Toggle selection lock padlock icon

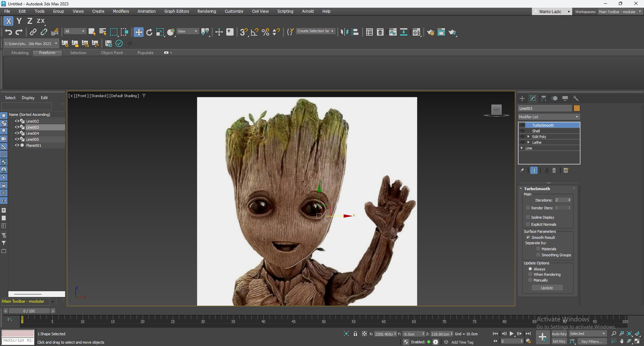tap(355, 334)
